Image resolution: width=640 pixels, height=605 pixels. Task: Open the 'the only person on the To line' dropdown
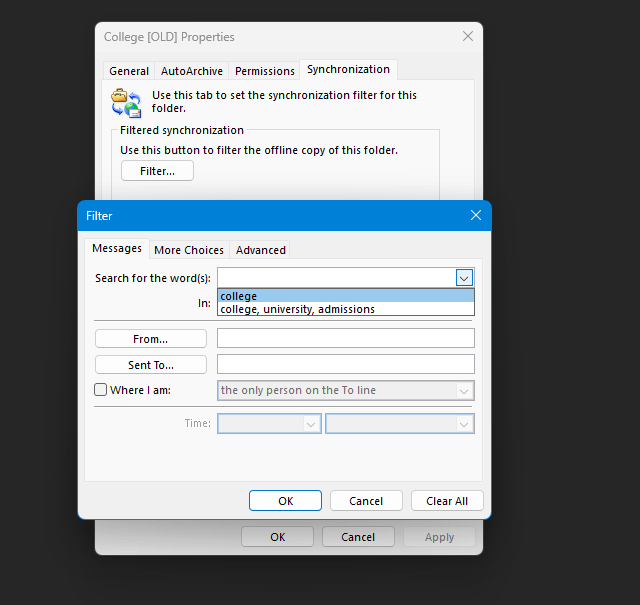coord(464,391)
